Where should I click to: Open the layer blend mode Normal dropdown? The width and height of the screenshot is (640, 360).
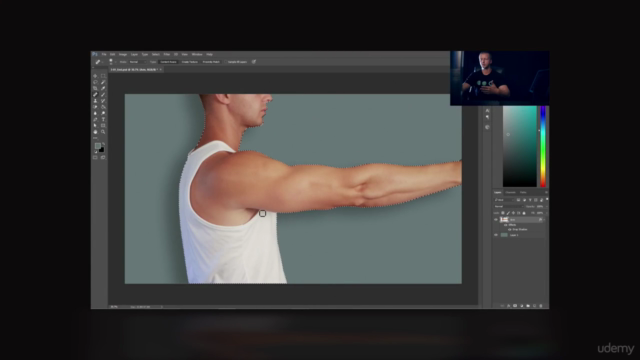[509, 207]
